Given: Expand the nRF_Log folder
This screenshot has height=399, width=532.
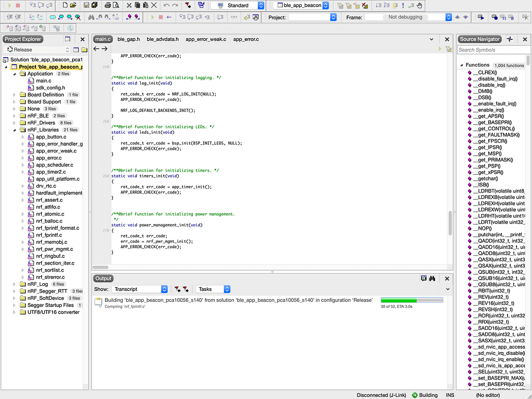Looking at the screenshot, I should (x=15, y=284).
